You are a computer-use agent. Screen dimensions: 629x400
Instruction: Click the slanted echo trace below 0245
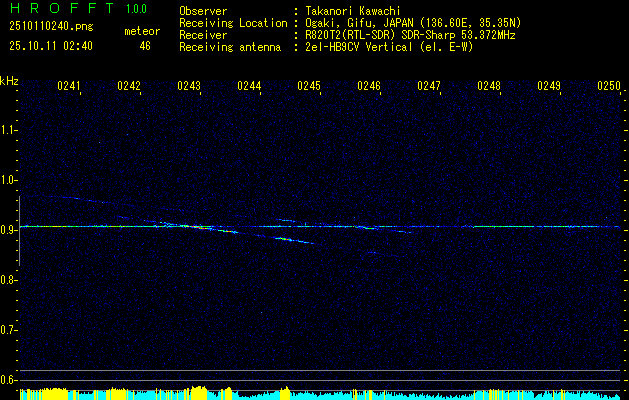(x=294, y=240)
